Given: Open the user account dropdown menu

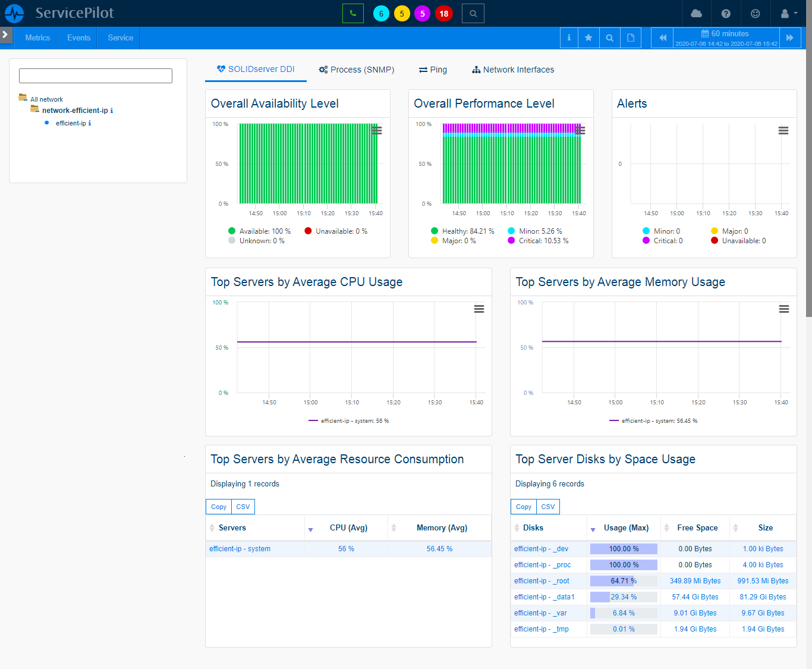Looking at the screenshot, I should click(789, 14).
